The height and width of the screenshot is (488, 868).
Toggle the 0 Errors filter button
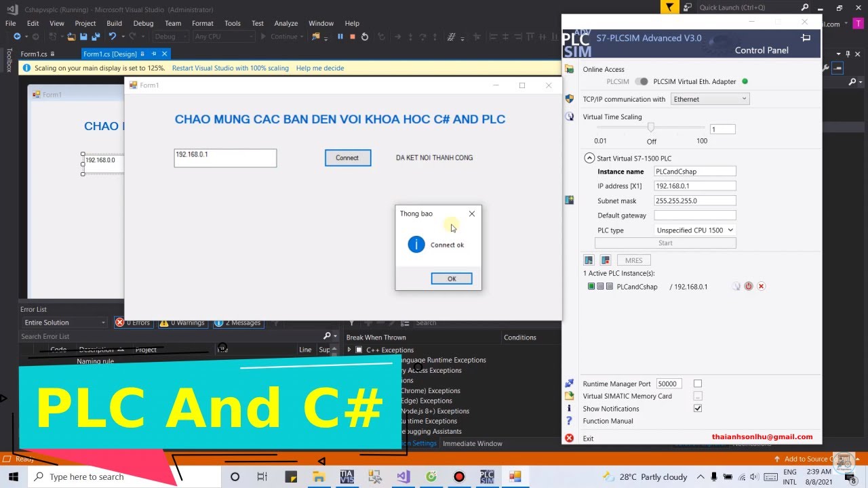133,323
